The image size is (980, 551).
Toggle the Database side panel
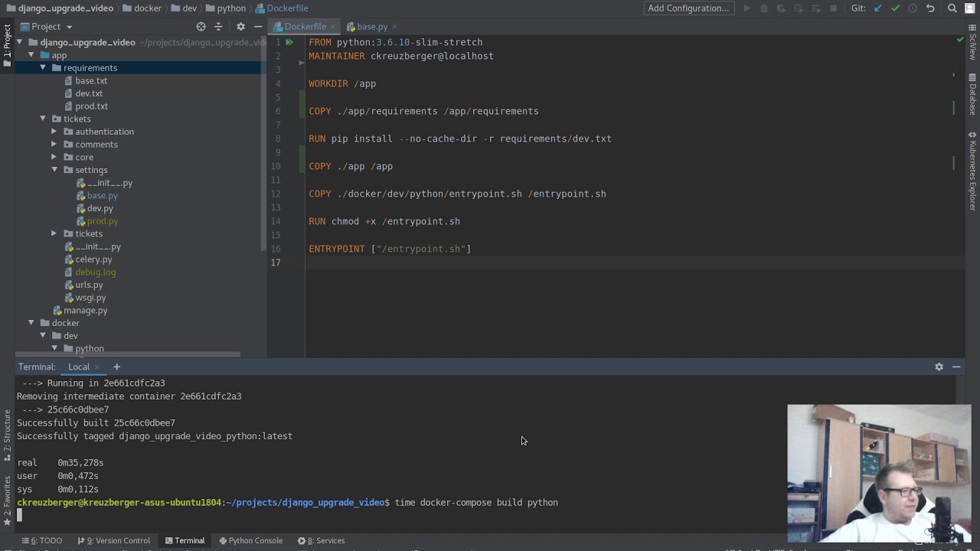pos(972,94)
